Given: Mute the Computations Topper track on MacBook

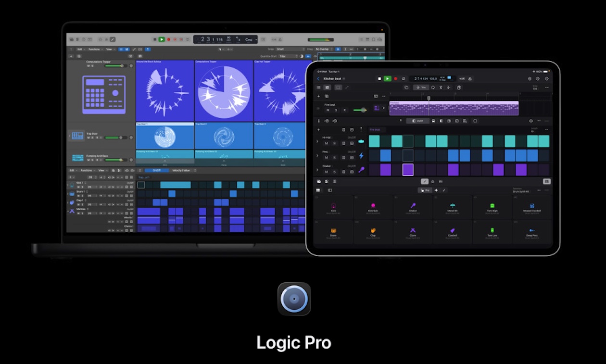Looking at the screenshot, I should (88, 66).
